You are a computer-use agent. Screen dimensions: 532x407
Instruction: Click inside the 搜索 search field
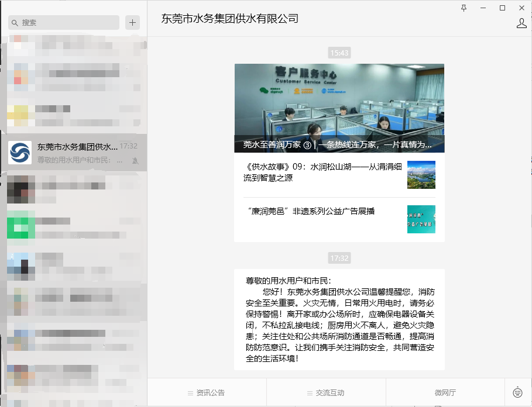point(64,22)
